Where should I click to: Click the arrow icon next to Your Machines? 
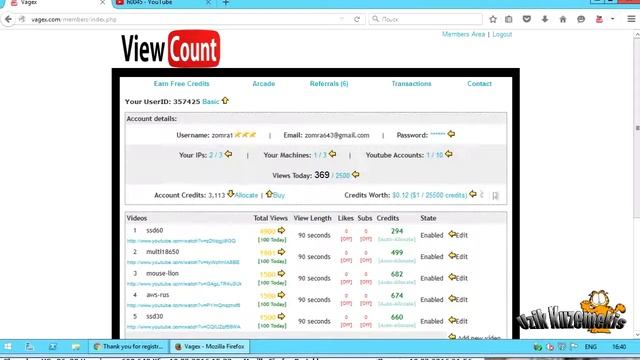(x=332, y=154)
